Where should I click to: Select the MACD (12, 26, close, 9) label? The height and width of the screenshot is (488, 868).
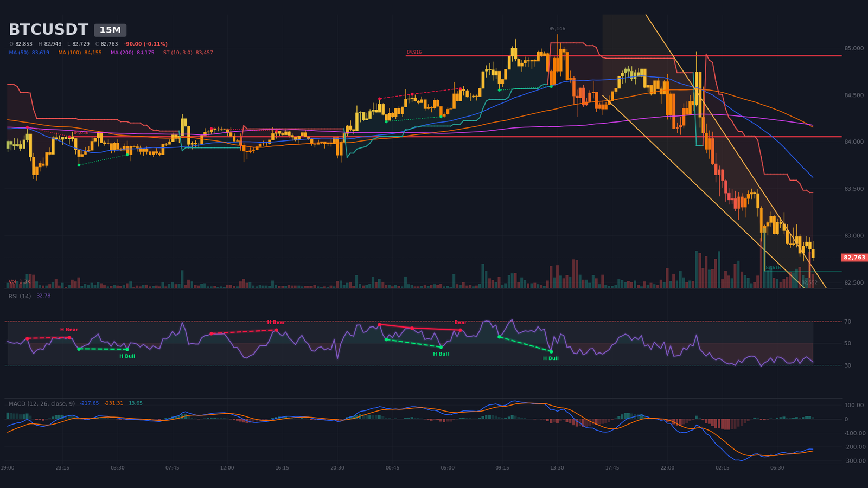pyautogui.click(x=42, y=404)
